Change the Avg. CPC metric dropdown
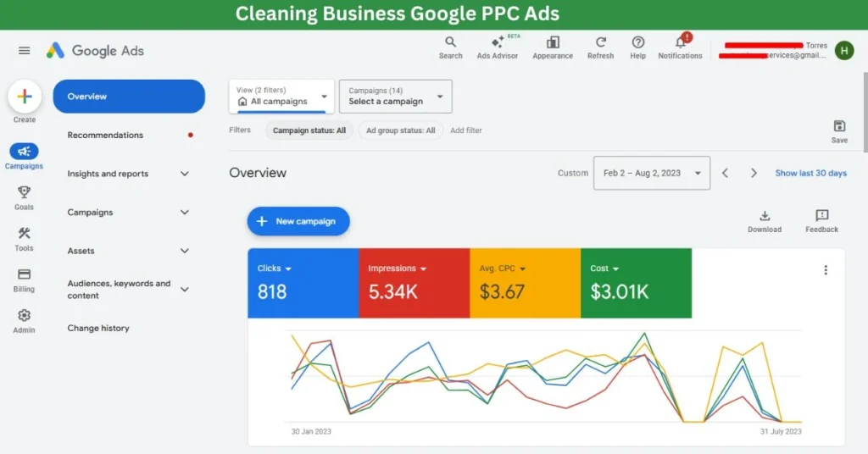Viewport: 868px width, 454px height. 503,269
